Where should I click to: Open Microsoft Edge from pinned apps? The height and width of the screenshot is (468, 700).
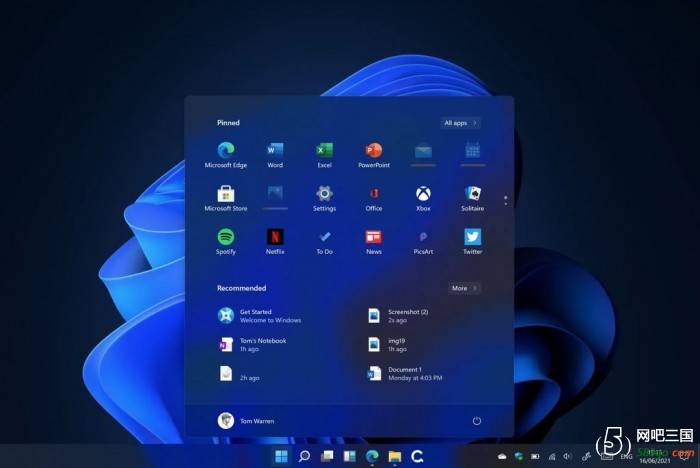(x=225, y=155)
